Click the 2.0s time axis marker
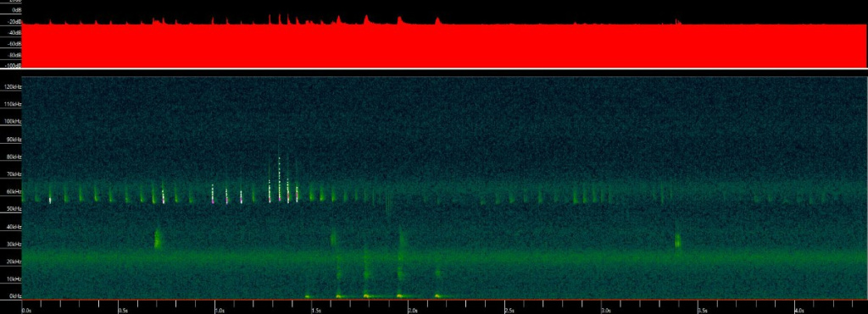 click(413, 311)
